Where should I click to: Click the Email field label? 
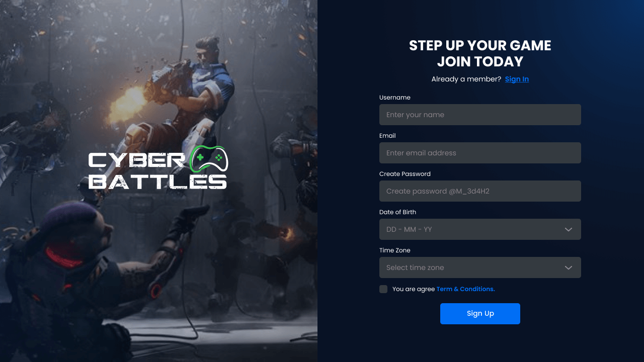tap(387, 136)
